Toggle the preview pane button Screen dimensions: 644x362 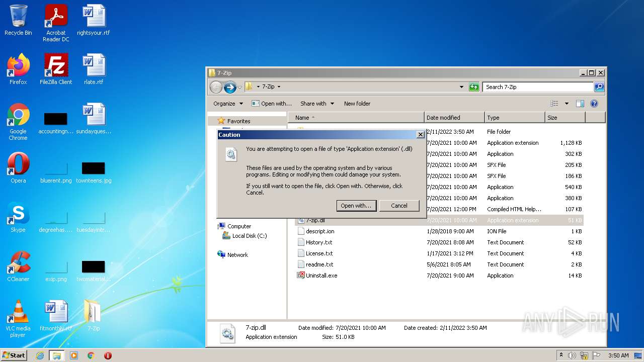pos(580,104)
